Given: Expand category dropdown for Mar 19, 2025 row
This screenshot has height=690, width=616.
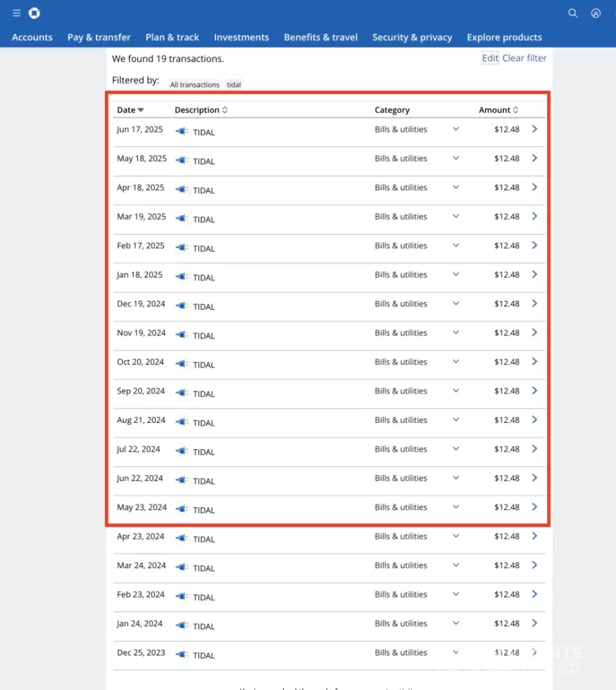Looking at the screenshot, I should pyautogui.click(x=456, y=216).
